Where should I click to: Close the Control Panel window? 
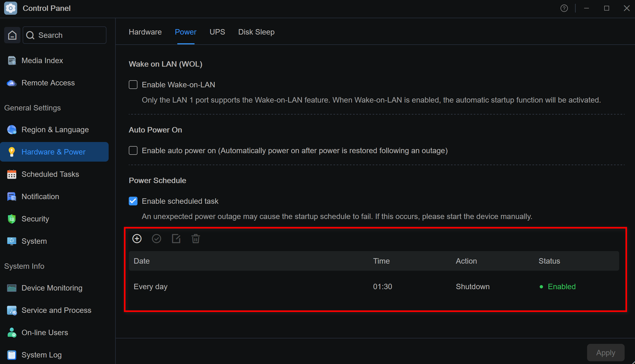[x=627, y=8]
